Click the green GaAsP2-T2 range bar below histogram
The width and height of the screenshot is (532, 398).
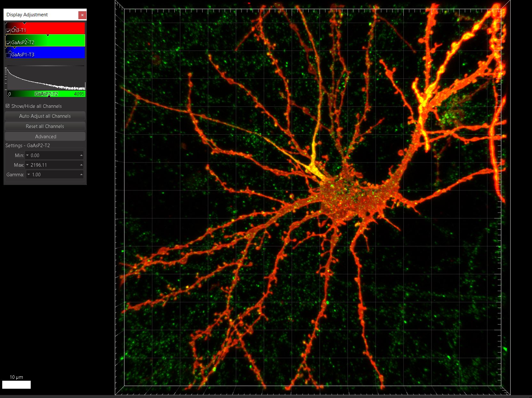pos(46,94)
